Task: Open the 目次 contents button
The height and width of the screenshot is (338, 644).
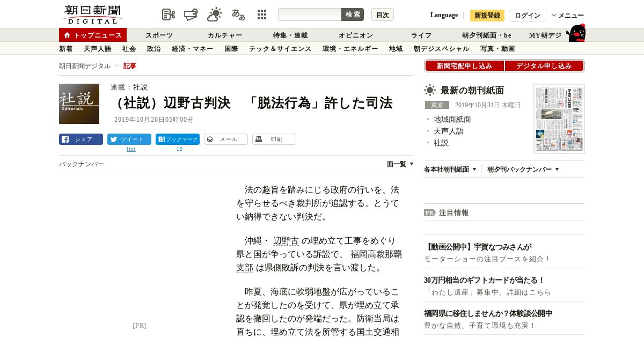Action: [x=383, y=14]
